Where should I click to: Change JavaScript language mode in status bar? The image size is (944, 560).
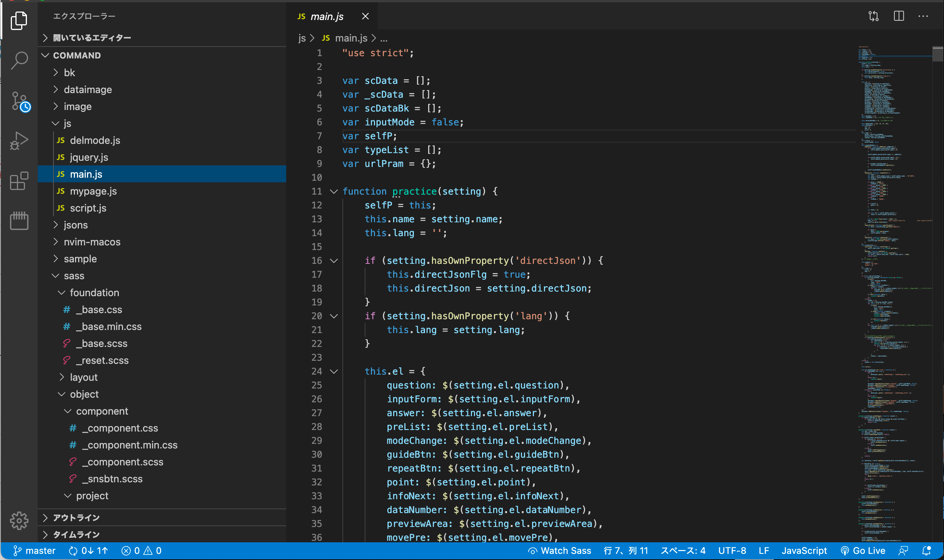click(x=804, y=551)
